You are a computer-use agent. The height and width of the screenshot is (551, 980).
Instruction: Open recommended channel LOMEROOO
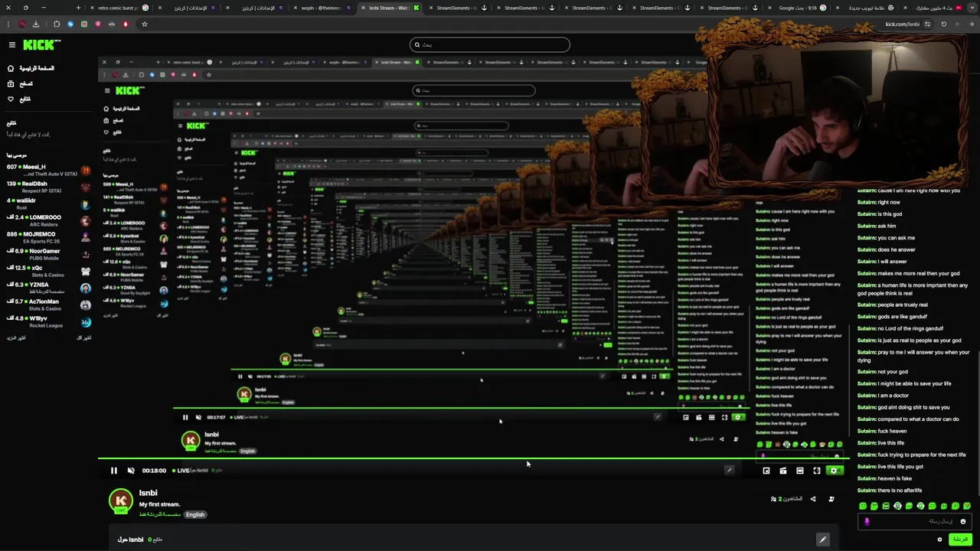(x=48, y=220)
